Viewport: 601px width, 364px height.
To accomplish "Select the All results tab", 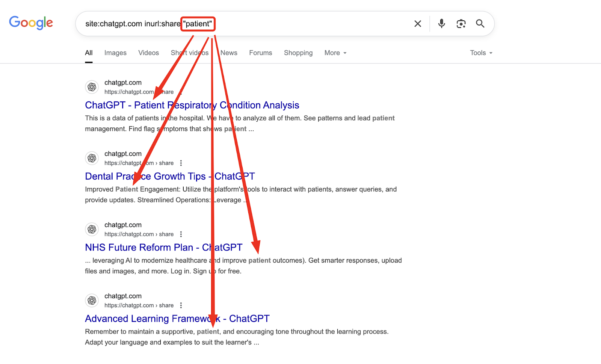I will (89, 53).
